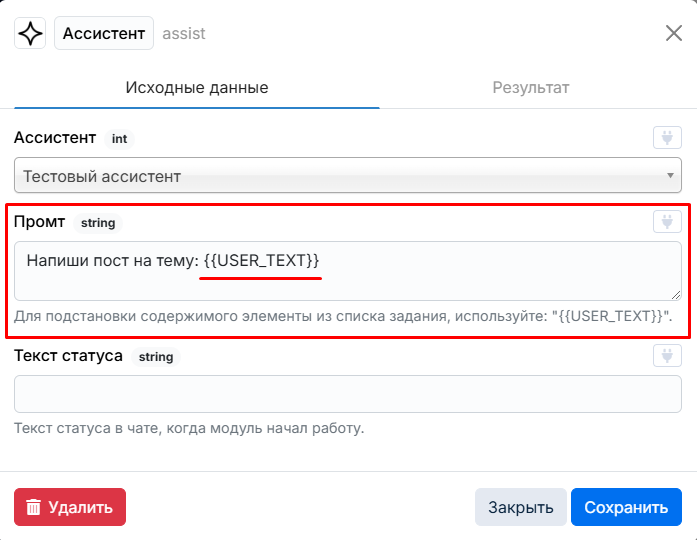Image resolution: width=697 pixels, height=540 pixels.
Task: Open the Тестовый ассистент dropdown
Action: (348, 175)
